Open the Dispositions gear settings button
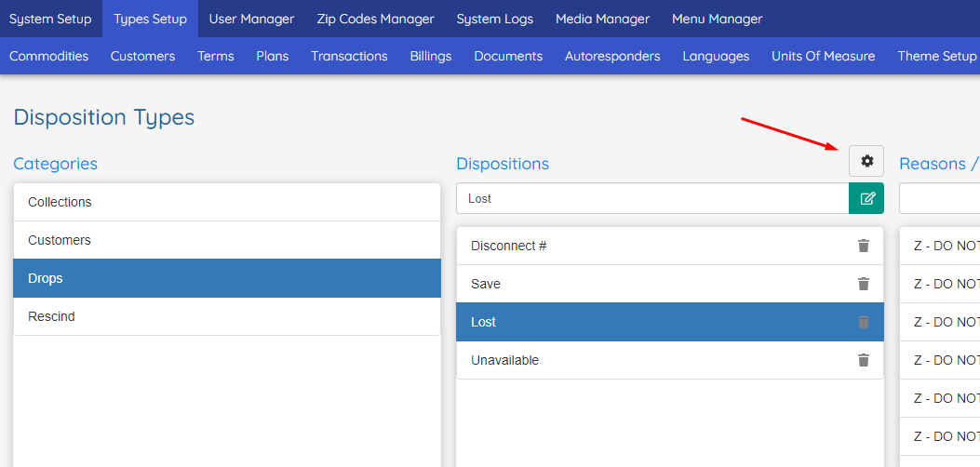The height and width of the screenshot is (467, 980). click(x=866, y=161)
